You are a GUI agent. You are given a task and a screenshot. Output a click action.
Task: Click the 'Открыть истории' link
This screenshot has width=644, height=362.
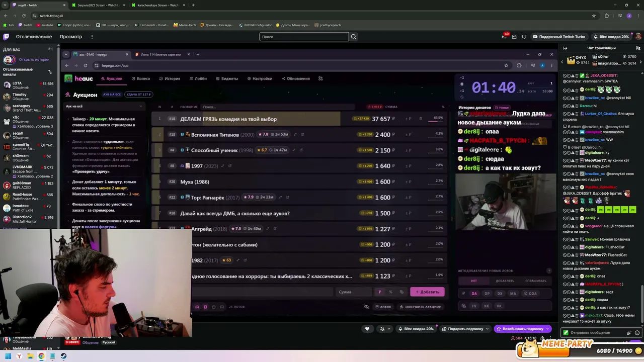click(34, 59)
